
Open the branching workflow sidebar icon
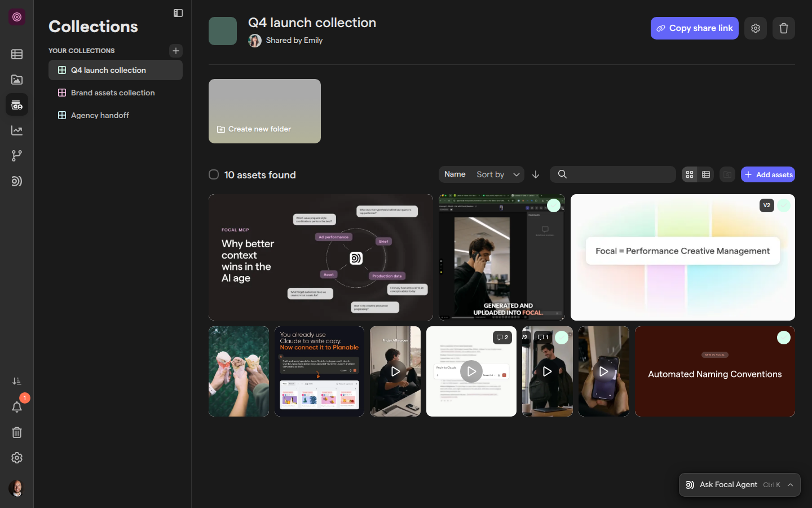(x=17, y=156)
